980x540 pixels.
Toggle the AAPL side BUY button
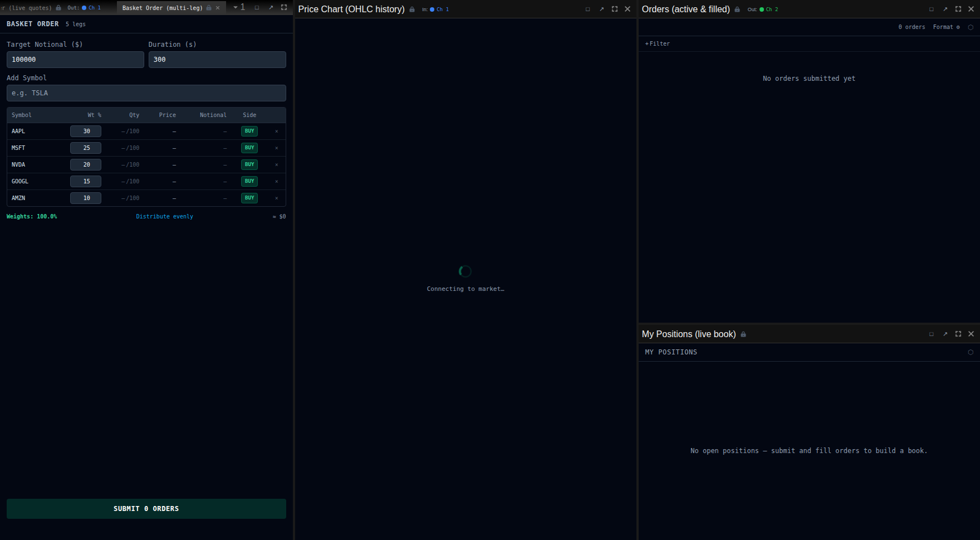(x=249, y=131)
